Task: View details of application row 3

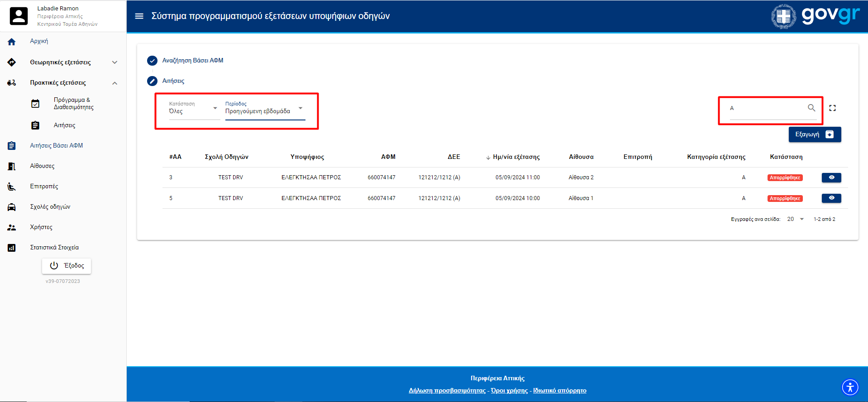Action: [x=831, y=177]
